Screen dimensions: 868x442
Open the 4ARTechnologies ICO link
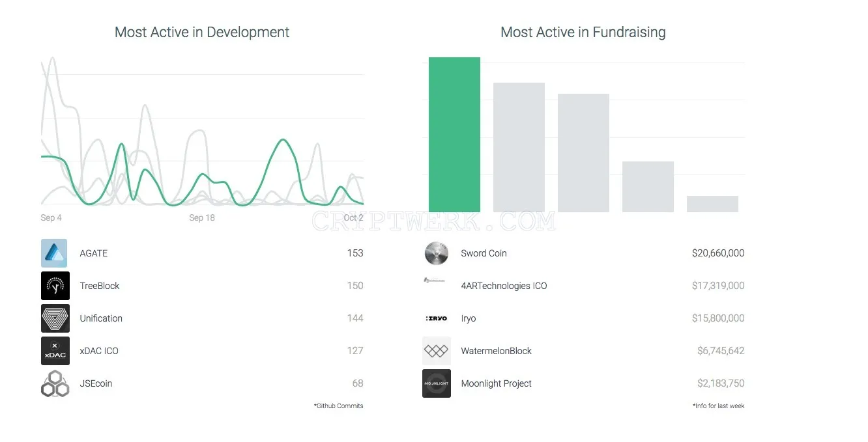504,286
